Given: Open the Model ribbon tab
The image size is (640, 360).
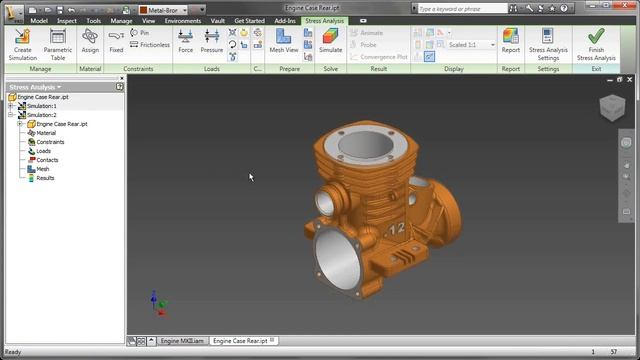Looking at the screenshot, I should pos(39,21).
